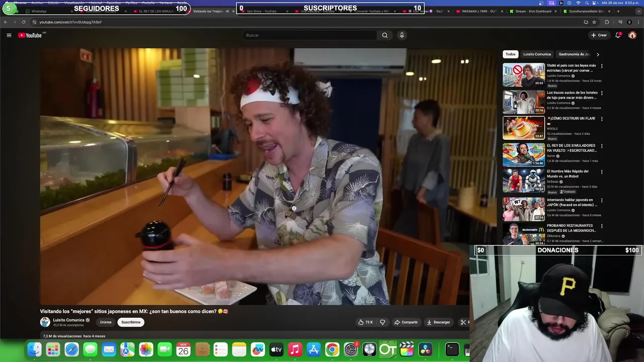644x362 pixels.
Task: Open Terminal in the Dock
Action: (x=452, y=349)
